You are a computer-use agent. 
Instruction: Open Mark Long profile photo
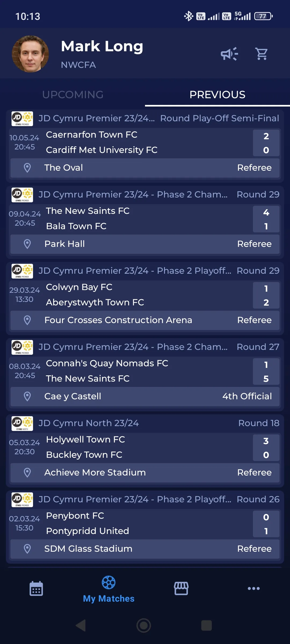pos(30,54)
